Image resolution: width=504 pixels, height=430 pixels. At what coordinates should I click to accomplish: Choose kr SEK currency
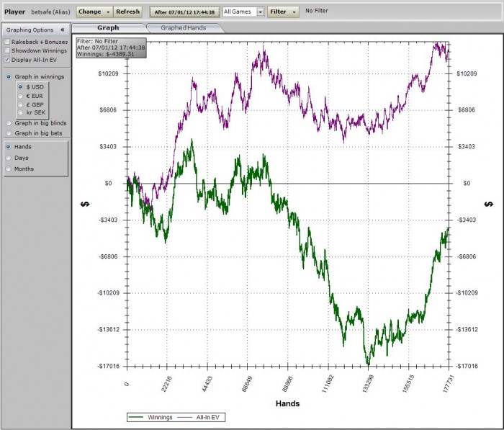[20, 112]
